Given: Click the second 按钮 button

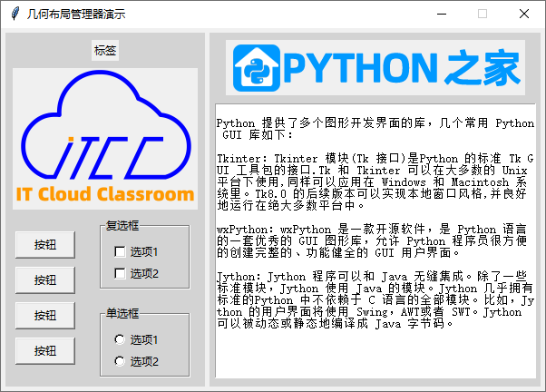Looking at the screenshot, I should pyautogui.click(x=45, y=280).
